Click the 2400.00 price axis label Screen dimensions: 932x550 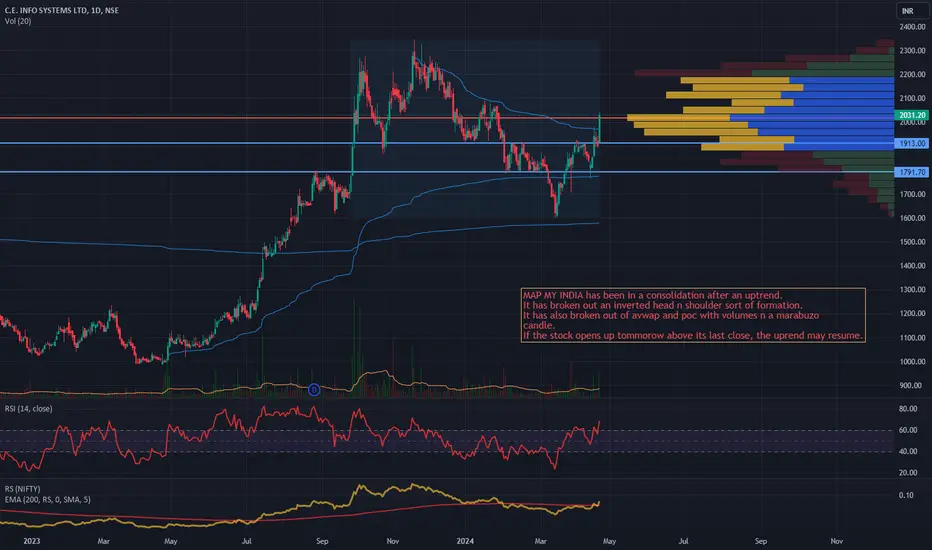coord(912,27)
